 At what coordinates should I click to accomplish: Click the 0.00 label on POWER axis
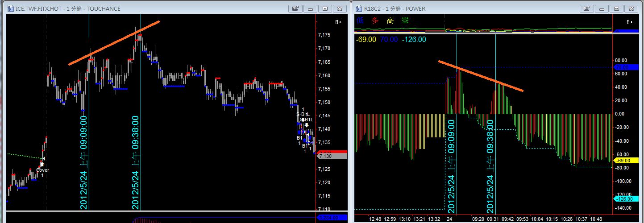pos(620,114)
